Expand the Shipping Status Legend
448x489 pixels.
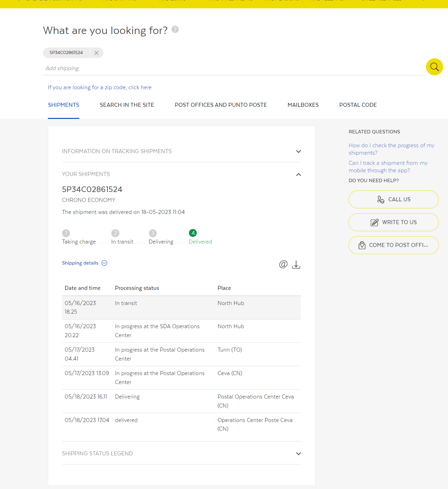(x=298, y=453)
